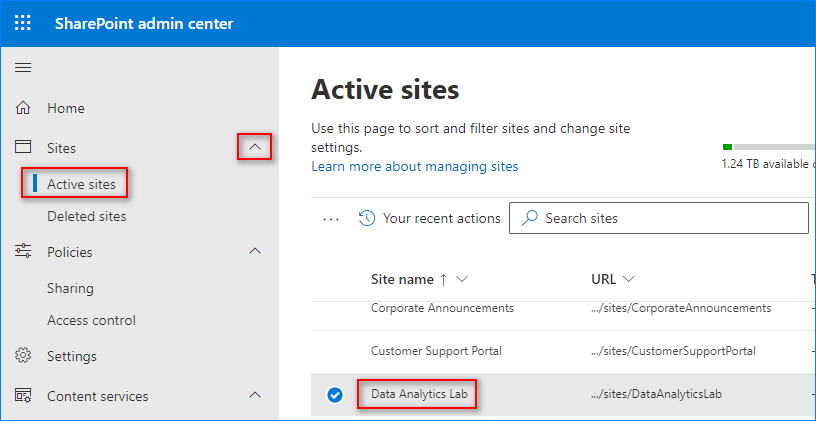Collapse navigation with the hamburger menu icon
816x421 pixels.
[23, 68]
